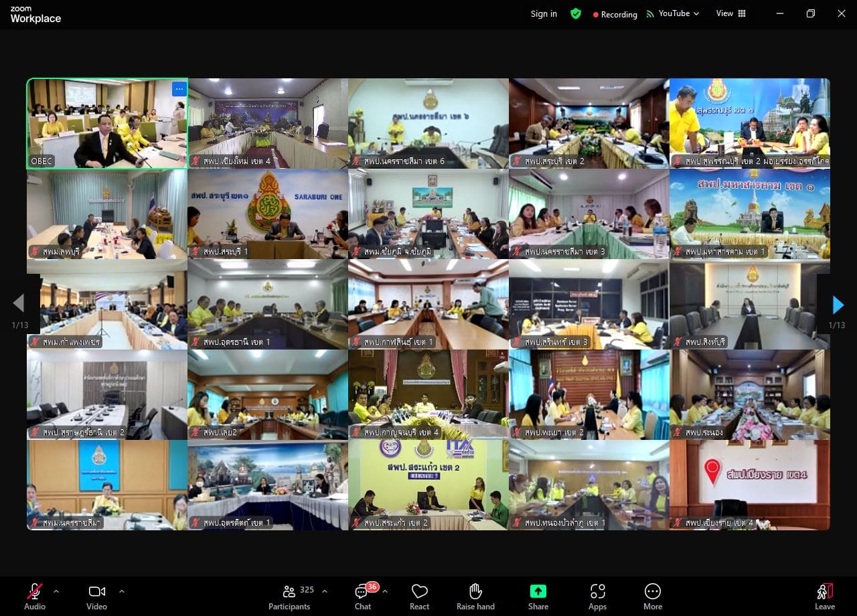Open the Apps panel
The height and width of the screenshot is (616, 857).
click(597, 596)
